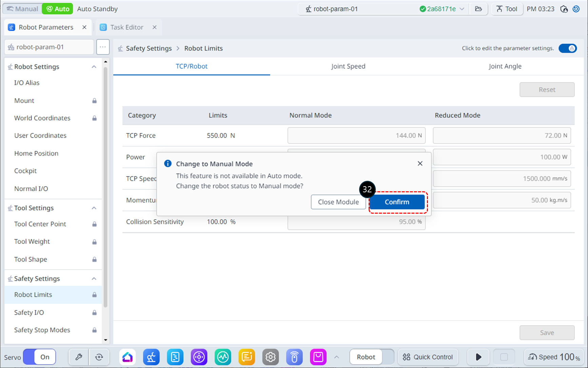
Task: Open the green status monitor icon
Action: click(223, 357)
